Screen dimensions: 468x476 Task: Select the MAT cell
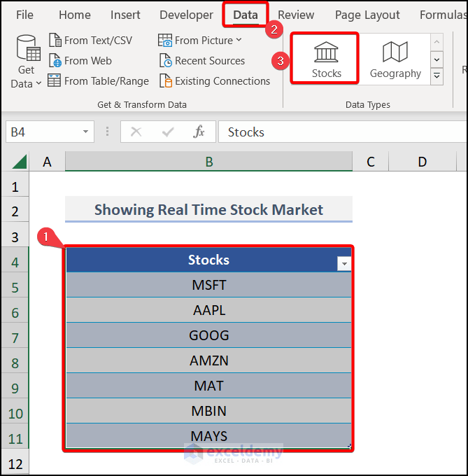[x=208, y=386]
